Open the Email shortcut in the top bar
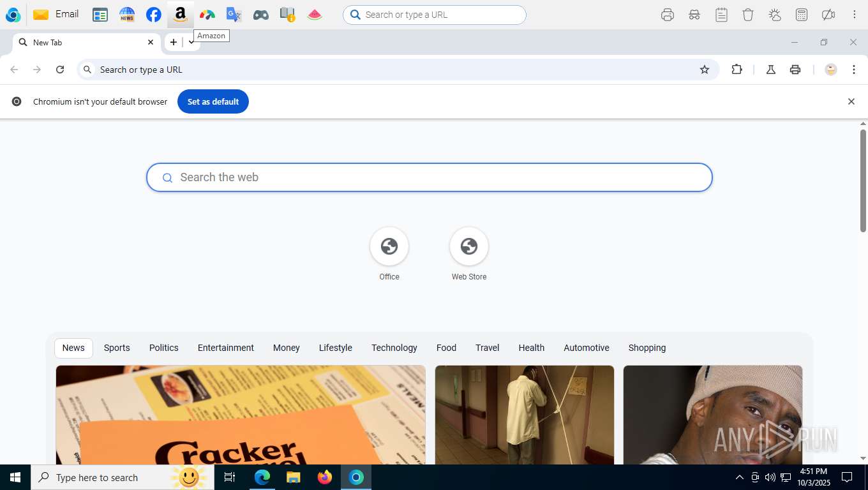The image size is (868, 490). pyautogui.click(x=56, y=14)
